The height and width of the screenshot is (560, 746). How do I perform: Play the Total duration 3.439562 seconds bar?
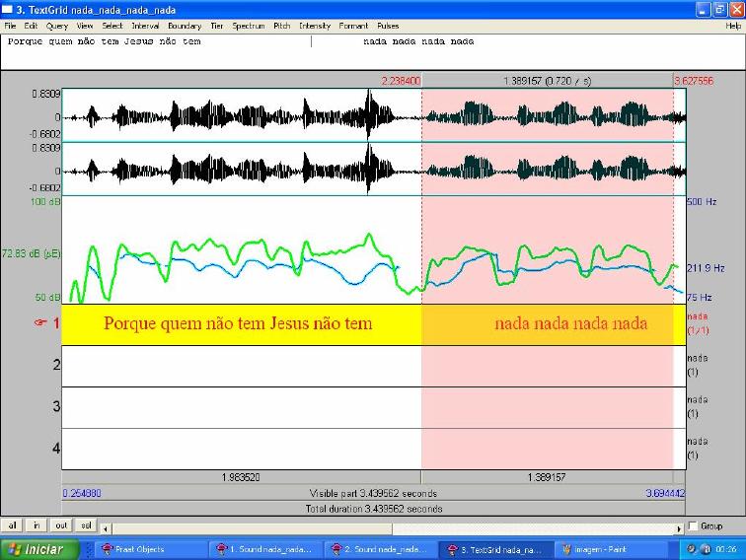(x=373, y=509)
